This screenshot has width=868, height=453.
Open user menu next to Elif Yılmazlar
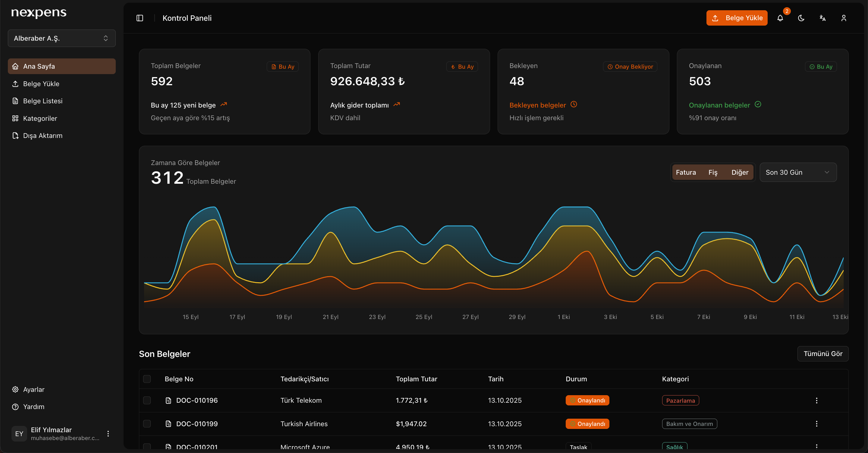[108, 434]
